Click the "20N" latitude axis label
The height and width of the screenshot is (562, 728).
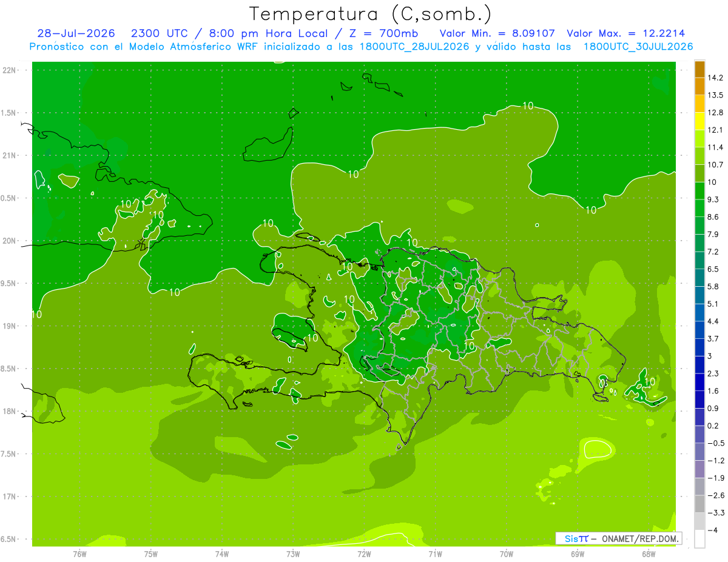(x=8, y=241)
